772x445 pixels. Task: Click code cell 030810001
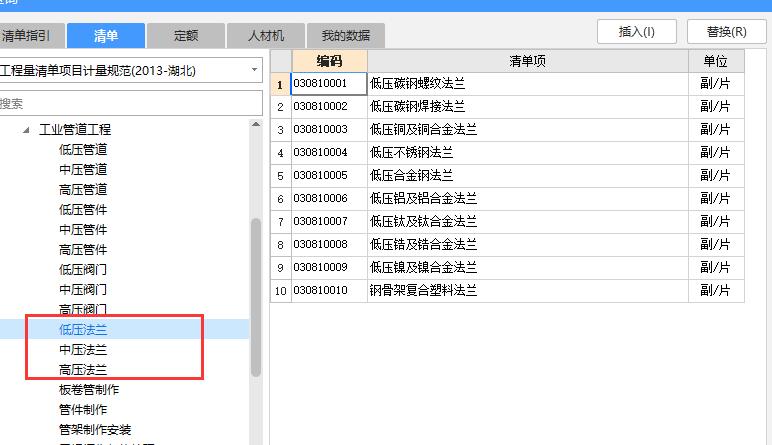click(329, 84)
